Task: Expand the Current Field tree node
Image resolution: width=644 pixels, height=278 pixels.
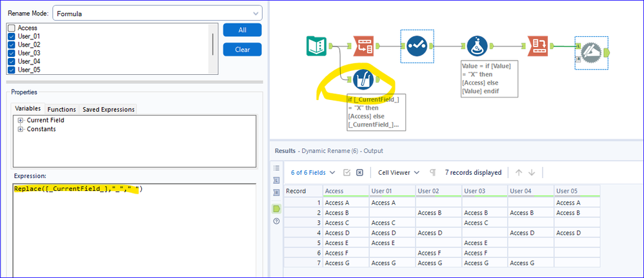Action: coord(20,121)
